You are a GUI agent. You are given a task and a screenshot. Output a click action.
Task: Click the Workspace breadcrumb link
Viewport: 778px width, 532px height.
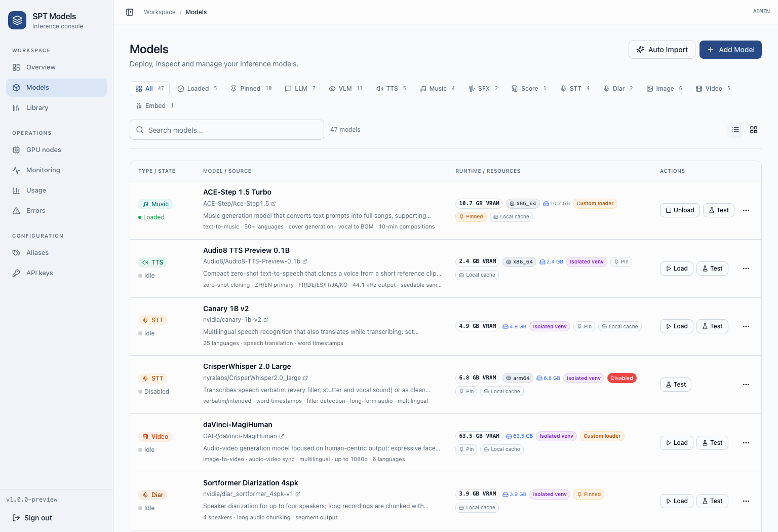[160, 12]
